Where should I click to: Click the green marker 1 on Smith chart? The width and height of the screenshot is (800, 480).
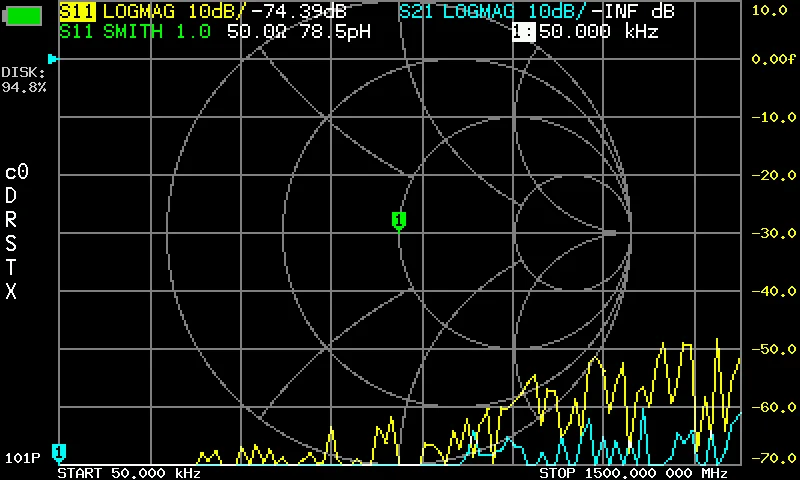pyautogui.click(x=398, y=221)
